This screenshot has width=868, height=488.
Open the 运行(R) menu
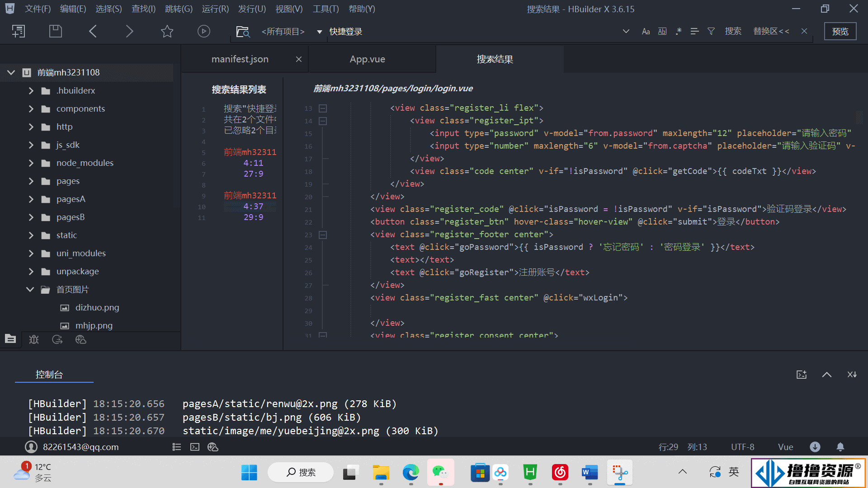(215, 9)
